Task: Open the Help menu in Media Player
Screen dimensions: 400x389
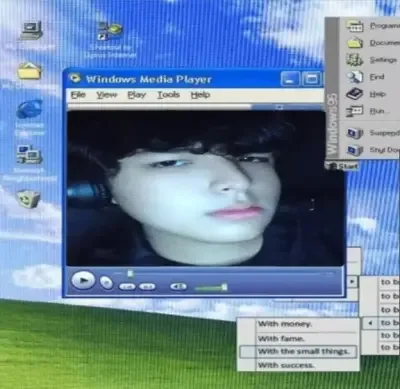Action: pos(200,95)
